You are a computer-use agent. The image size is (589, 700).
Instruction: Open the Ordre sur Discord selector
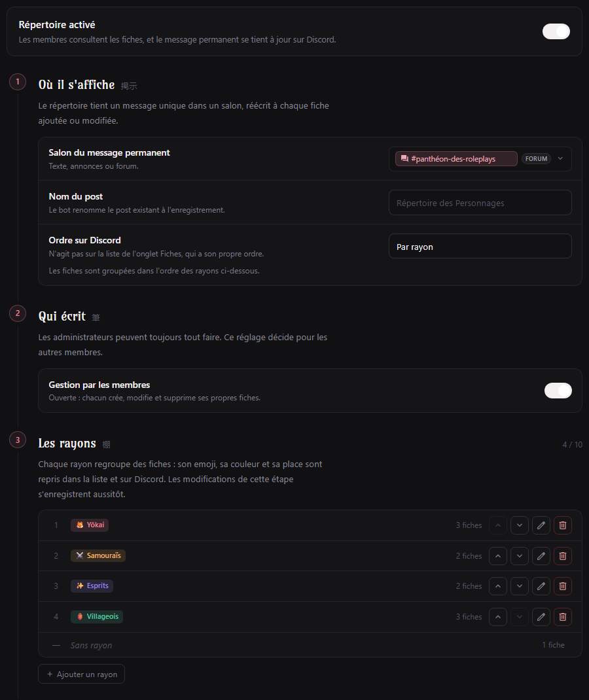pos(480,246)
